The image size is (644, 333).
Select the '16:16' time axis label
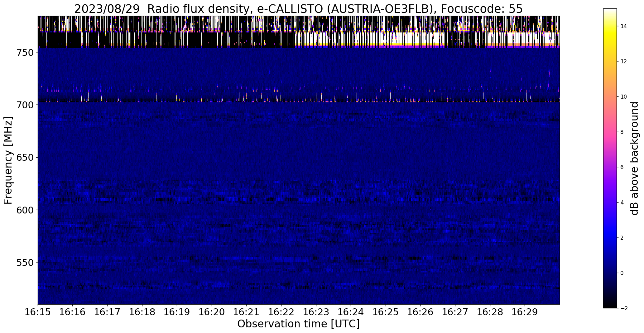coord(72,312)
